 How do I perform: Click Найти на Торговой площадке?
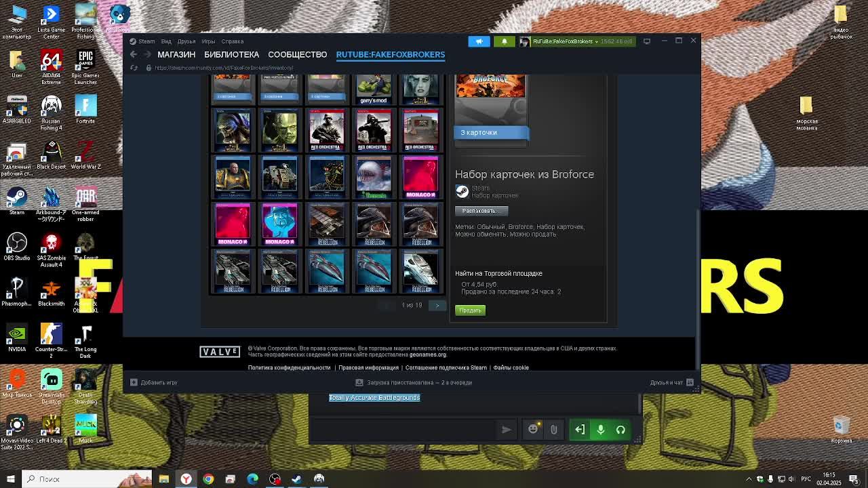(x=498, y=273)
